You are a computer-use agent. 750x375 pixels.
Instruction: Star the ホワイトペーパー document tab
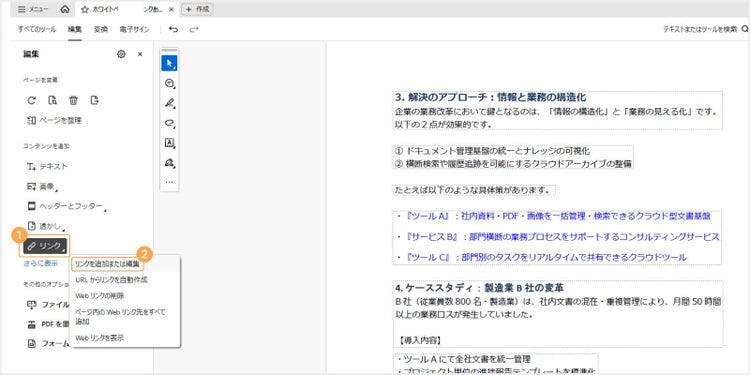pos(85,9)
